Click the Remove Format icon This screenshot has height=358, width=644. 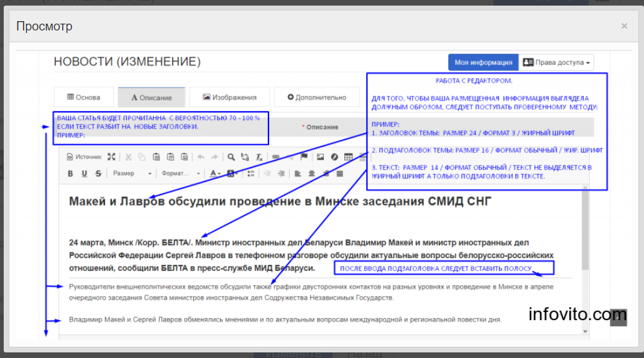pyautogui.click(x=259, y=157)
